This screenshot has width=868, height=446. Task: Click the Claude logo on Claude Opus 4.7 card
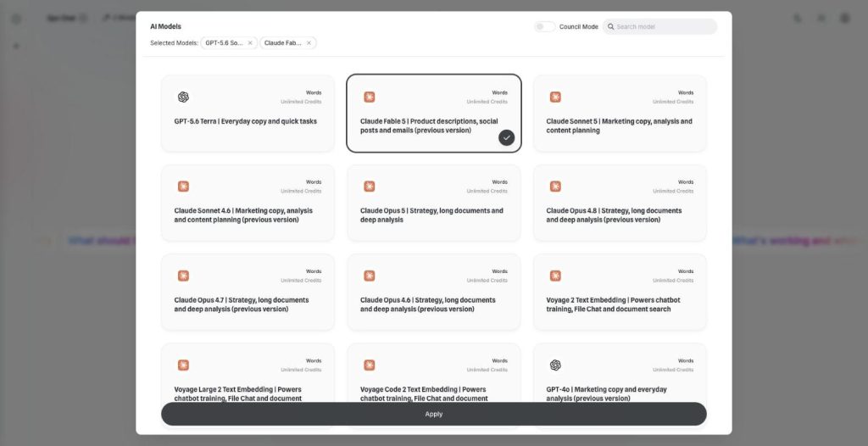tap(183, 276)
